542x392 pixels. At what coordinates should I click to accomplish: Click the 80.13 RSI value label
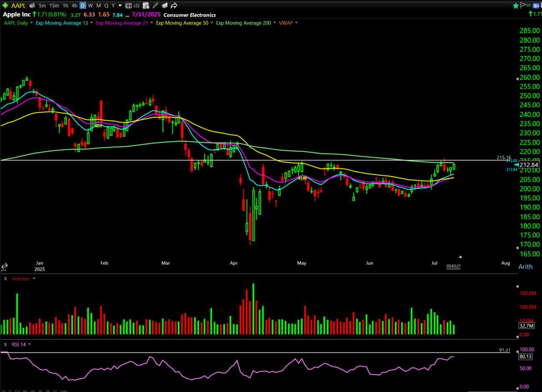tap(525, 357)
